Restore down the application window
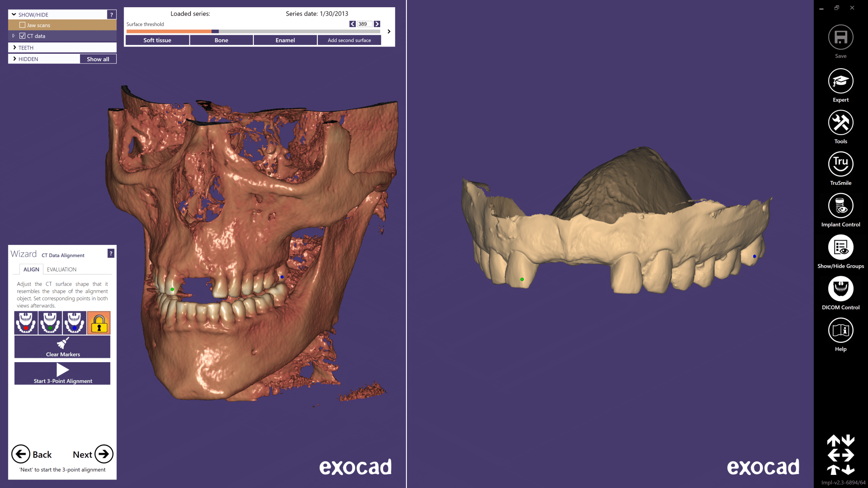 pos(837,8)
